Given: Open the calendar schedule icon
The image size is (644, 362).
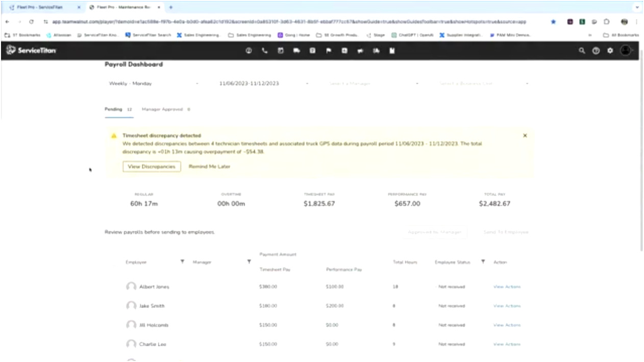Looking at the screenshot, I should click(280, 51).
